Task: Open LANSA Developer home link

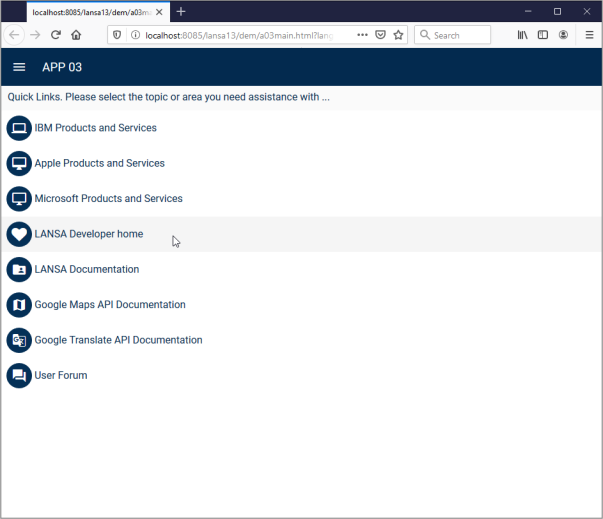Action: click(89, 234)
